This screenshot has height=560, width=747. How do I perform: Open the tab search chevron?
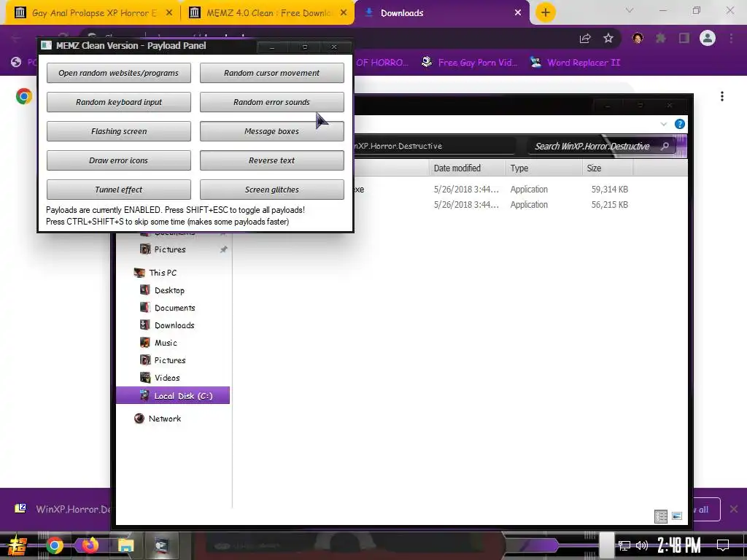(x=630, y=10)
